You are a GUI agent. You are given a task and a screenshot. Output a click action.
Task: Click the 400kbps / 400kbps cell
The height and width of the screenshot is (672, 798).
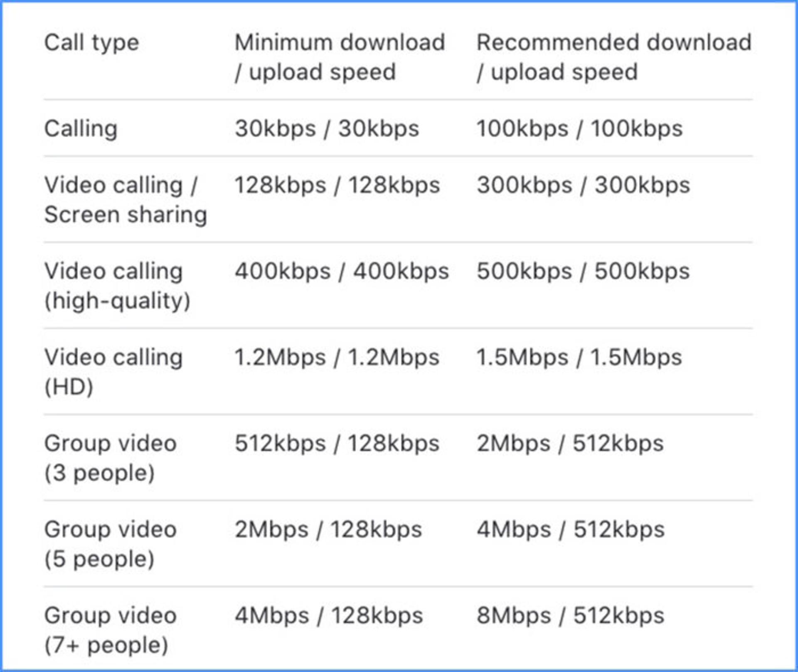(x=342, y=272)
